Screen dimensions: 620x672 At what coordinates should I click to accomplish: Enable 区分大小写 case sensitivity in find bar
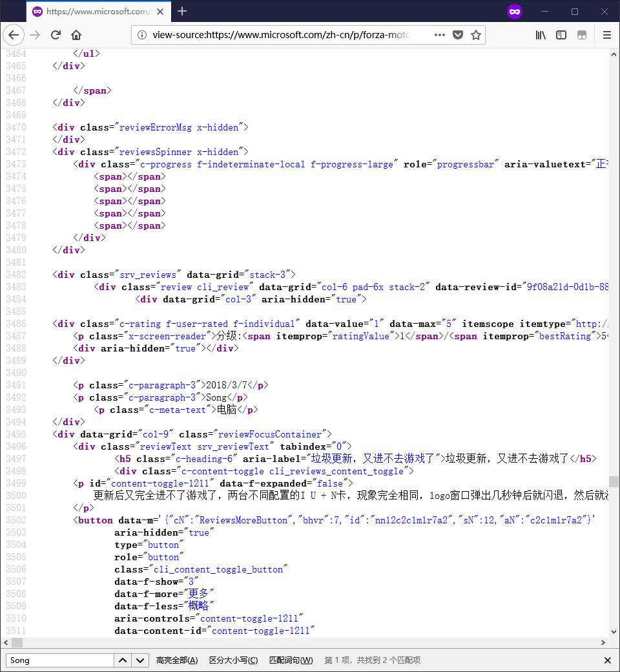tap(233, 660)
